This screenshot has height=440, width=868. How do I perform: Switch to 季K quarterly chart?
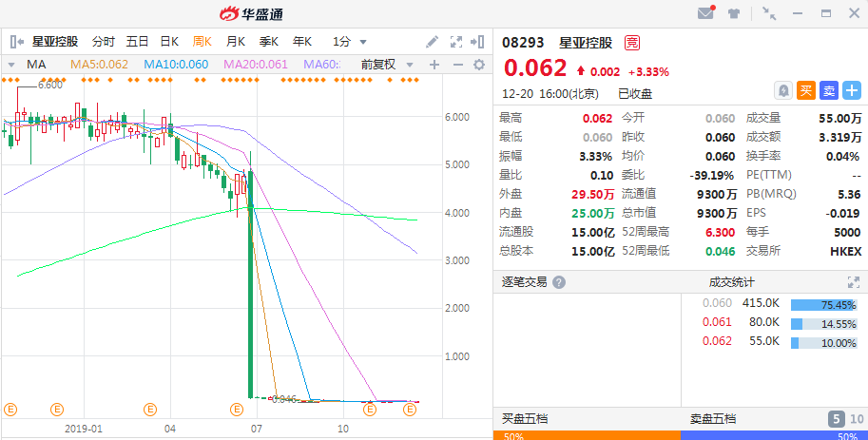pos(268,42)
